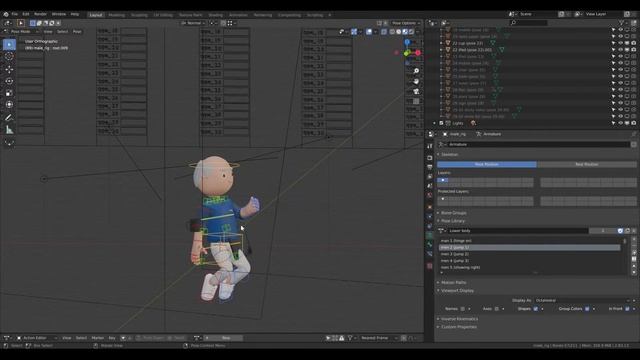This screenshot has width=640, height=360.
Task: Open the Output properties tab icon
Action: coord(430,167)
